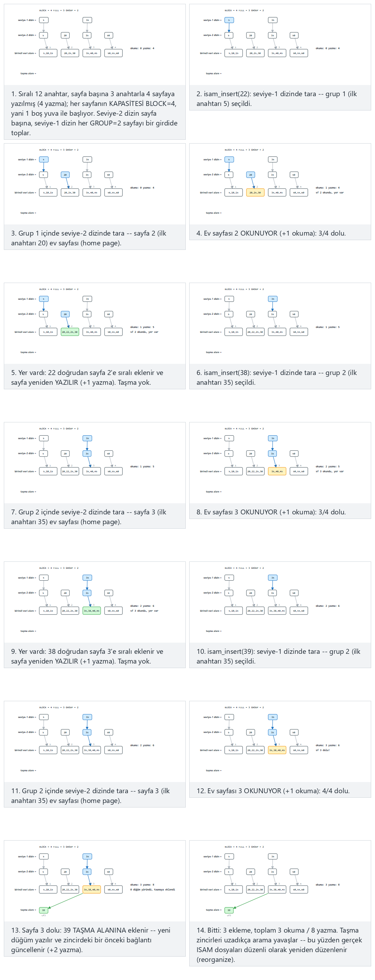This screenshot has width=375, height=980.
Task: Select green page 20,22,25,30 in step 5 diagram
Action: 70,332
